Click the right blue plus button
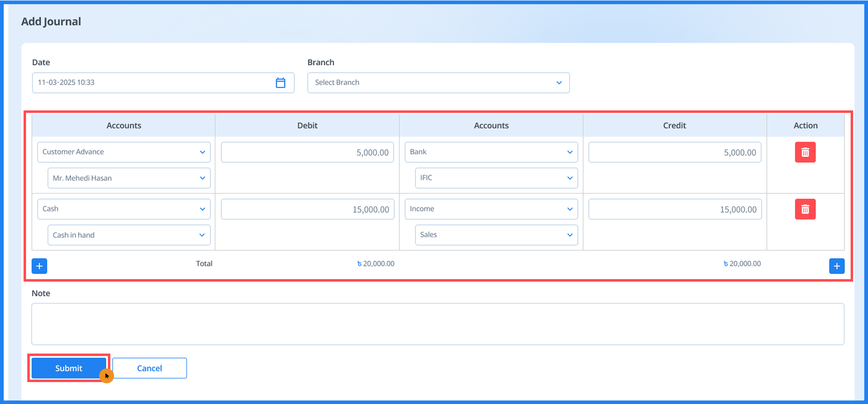 [x=836, y=266]
